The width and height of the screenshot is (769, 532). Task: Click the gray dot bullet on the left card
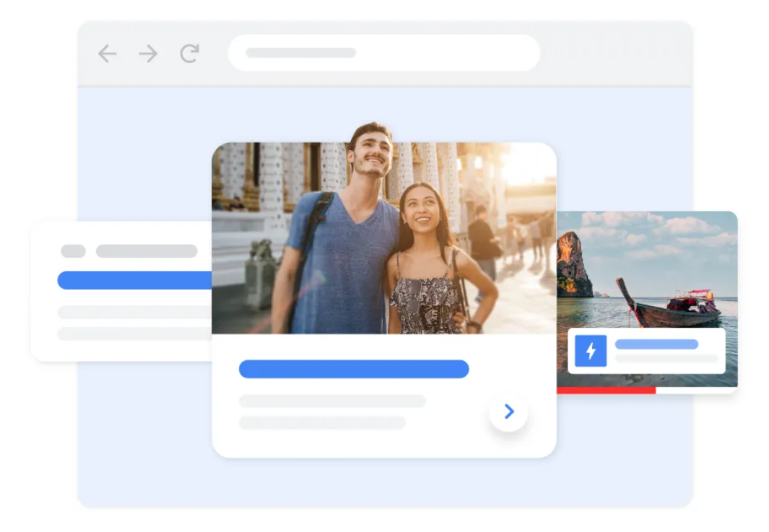(x=73, y=250)
